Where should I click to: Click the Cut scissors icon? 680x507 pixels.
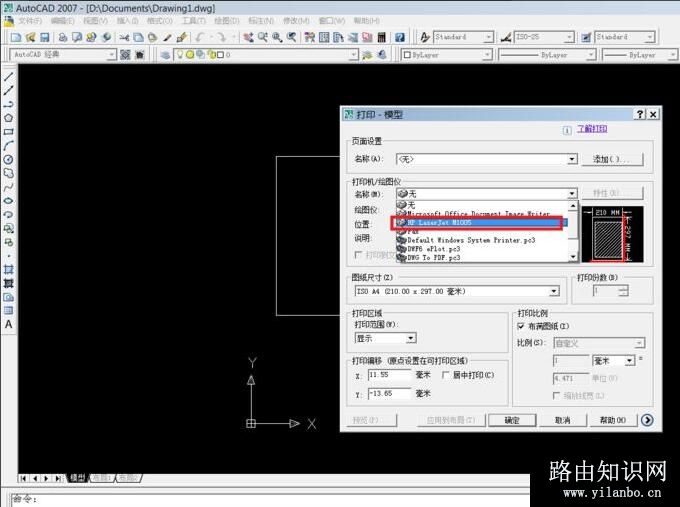point(124,37)
